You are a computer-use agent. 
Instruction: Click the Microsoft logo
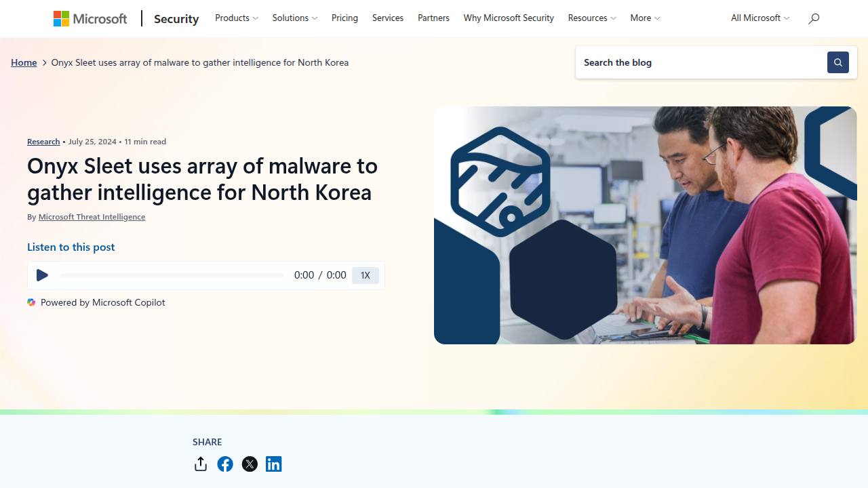[90, 18]
